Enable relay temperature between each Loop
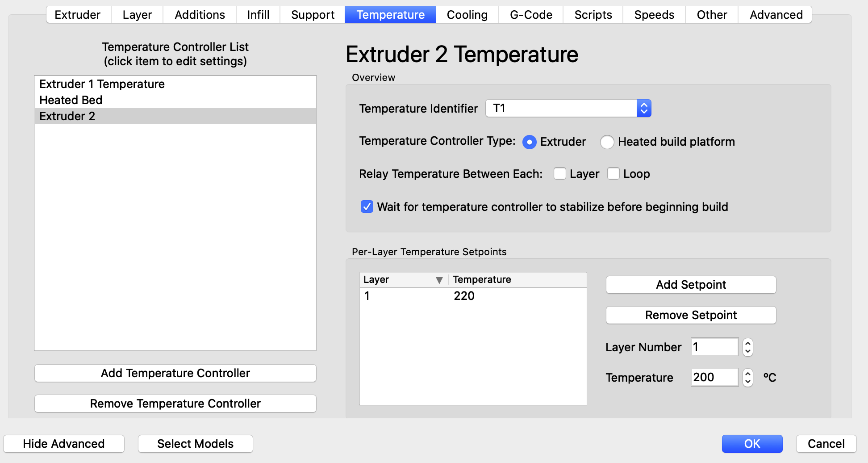Viewport: 868px width, 463px height. [x=613, y=174]
